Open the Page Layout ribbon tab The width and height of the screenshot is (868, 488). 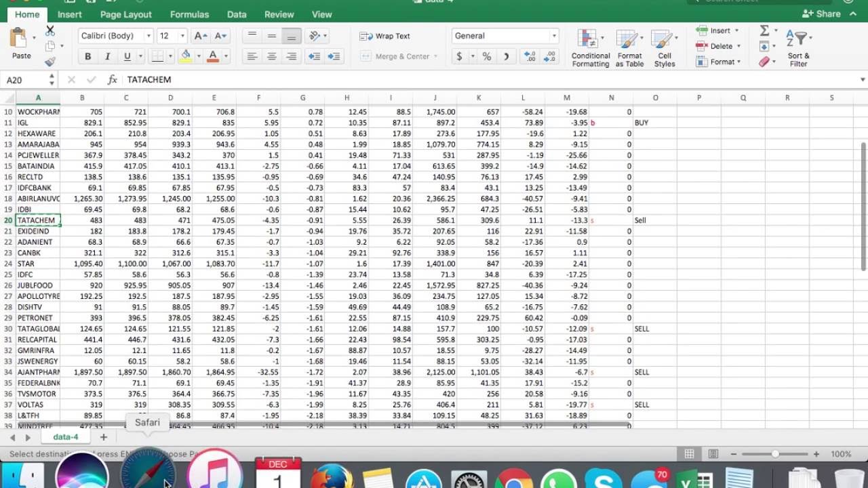tap(126, 14)
